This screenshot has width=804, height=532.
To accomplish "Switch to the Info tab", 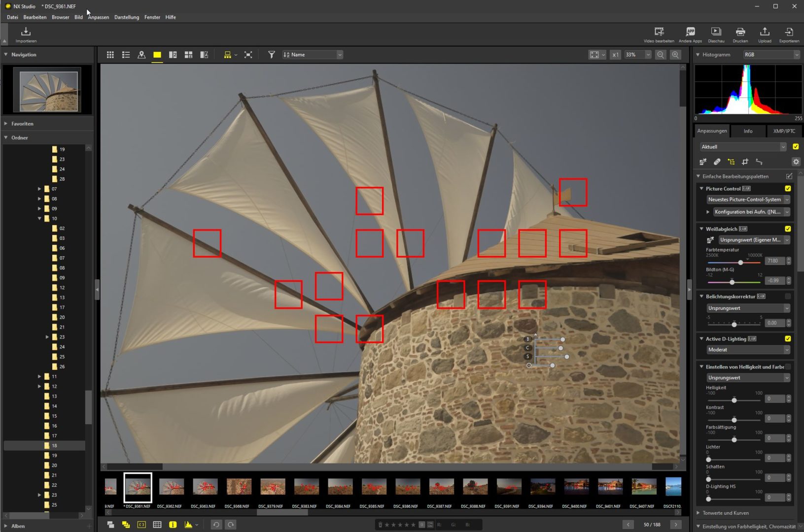I will pyautogui.click(x=748, y=131).
